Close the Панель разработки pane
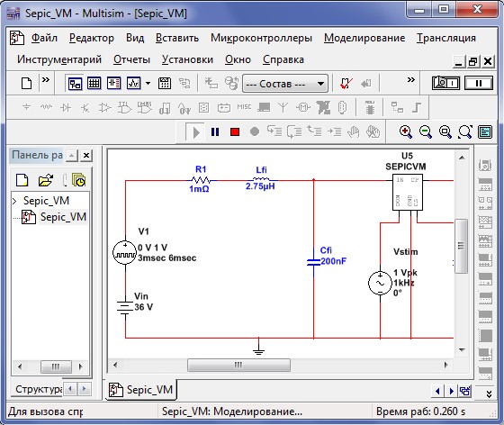 (86, 156)
